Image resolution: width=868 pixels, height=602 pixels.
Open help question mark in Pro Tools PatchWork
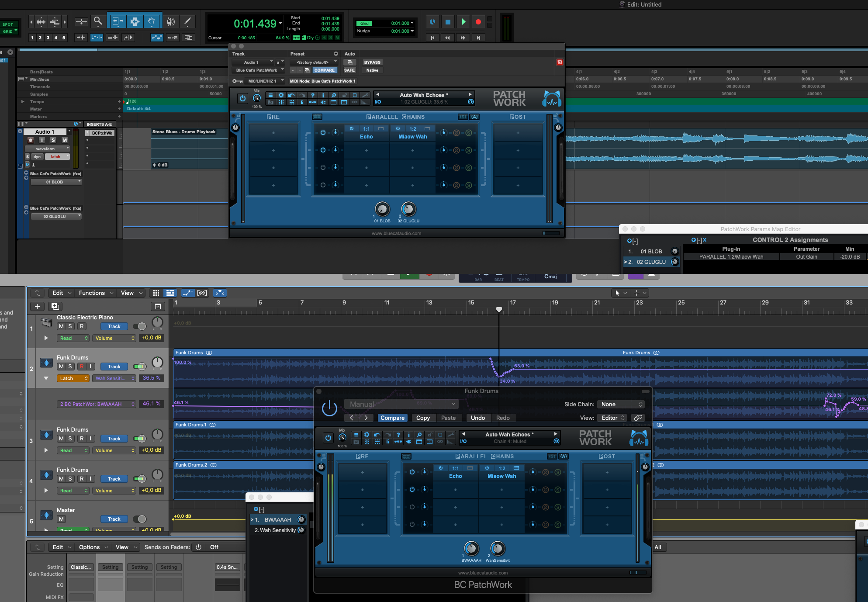312,95
